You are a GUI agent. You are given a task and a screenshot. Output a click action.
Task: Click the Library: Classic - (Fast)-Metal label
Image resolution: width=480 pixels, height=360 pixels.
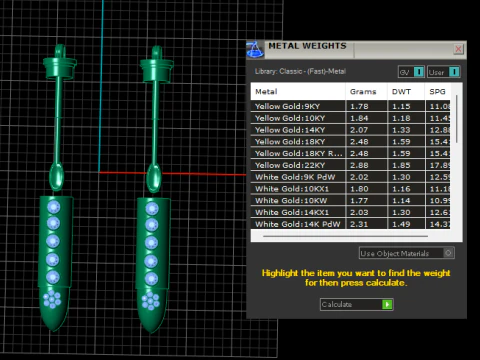click(300, 71)
